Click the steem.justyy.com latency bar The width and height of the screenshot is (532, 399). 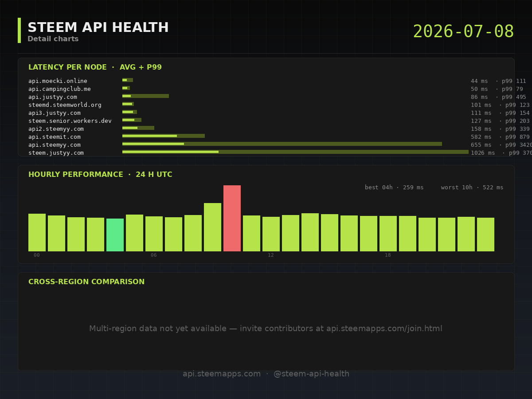pos(295,152)
